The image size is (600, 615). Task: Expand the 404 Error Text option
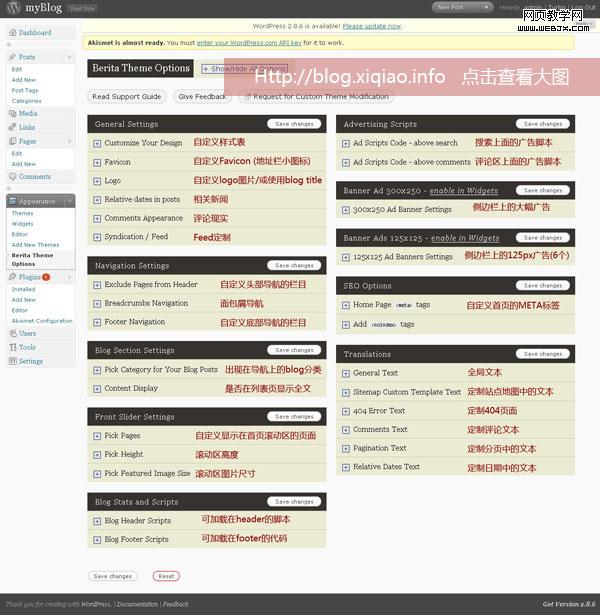pos(345,411)
